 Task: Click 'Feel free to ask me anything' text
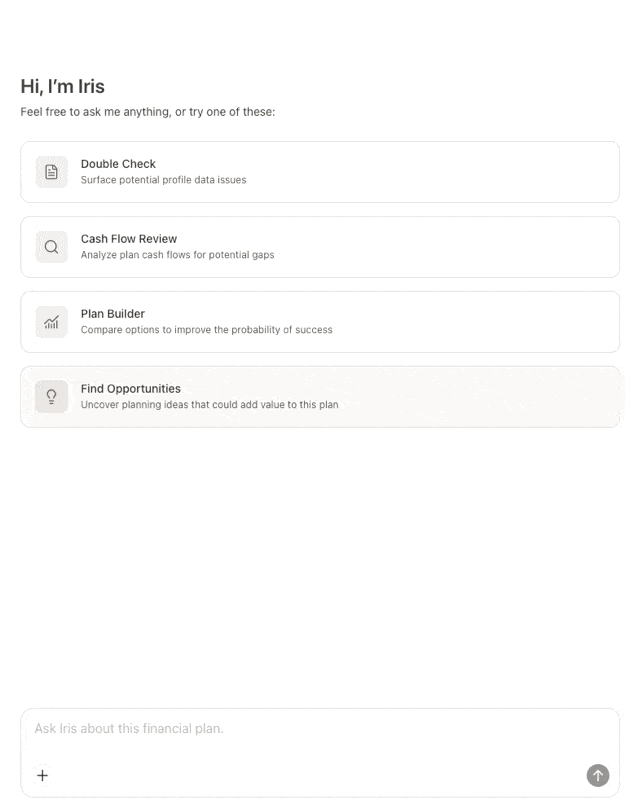tap(147, 112)
